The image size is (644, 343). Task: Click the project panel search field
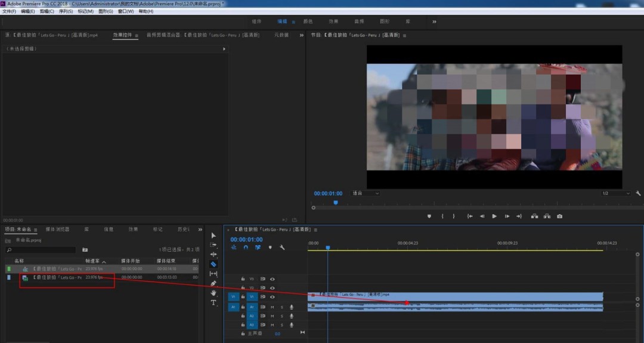[42, 250]
